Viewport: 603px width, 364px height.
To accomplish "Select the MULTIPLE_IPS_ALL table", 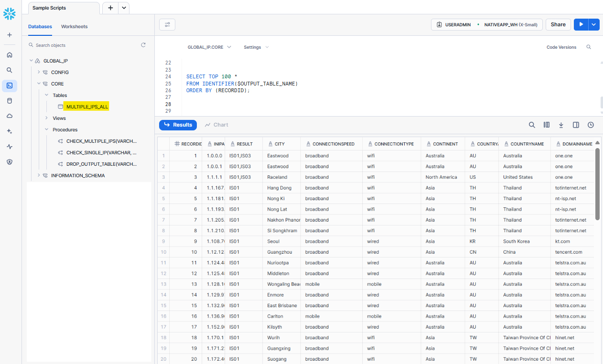I will click(x=87, y=107).
